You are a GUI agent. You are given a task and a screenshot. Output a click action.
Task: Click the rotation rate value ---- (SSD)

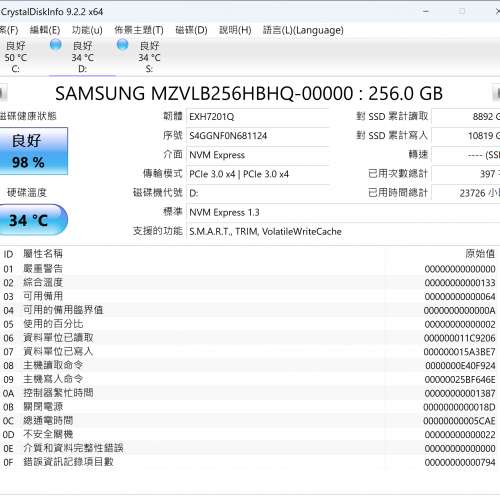(466, 155)
